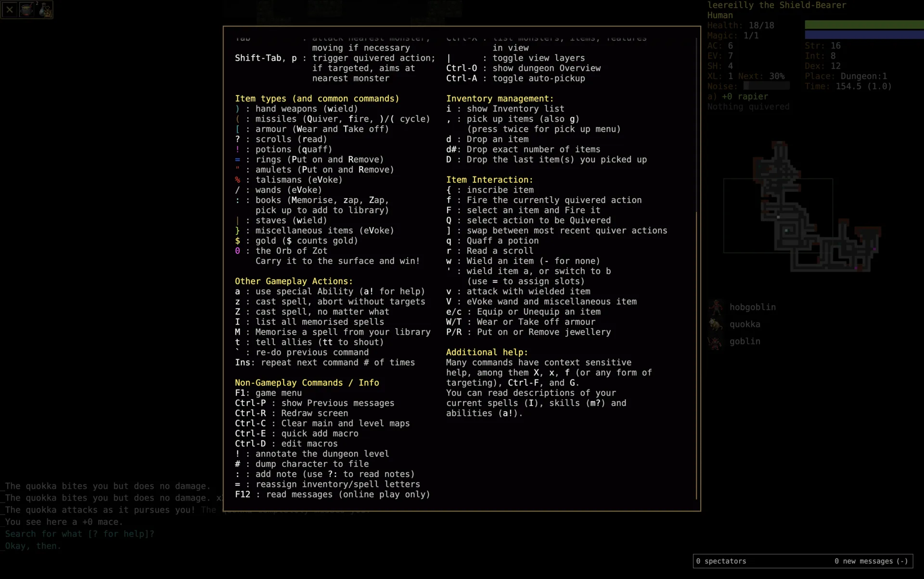This screenshot has height=579, width=924.
Task: Click 'M : Memorise a spell from your library'
Action: pyautogui.click(x=333, y=332)
